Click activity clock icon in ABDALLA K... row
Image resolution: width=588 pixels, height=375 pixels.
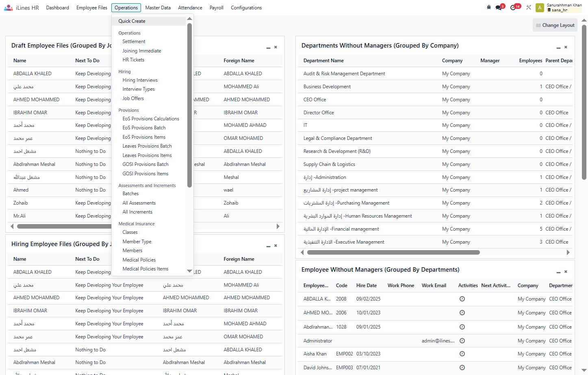pyautogui.click(x=462, y=299)
